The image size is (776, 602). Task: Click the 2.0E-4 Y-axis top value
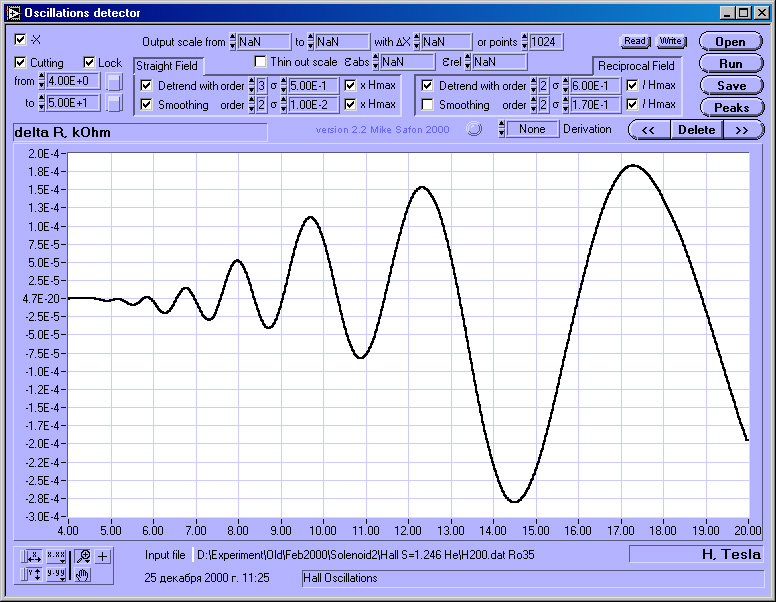[x=44, y=153]
